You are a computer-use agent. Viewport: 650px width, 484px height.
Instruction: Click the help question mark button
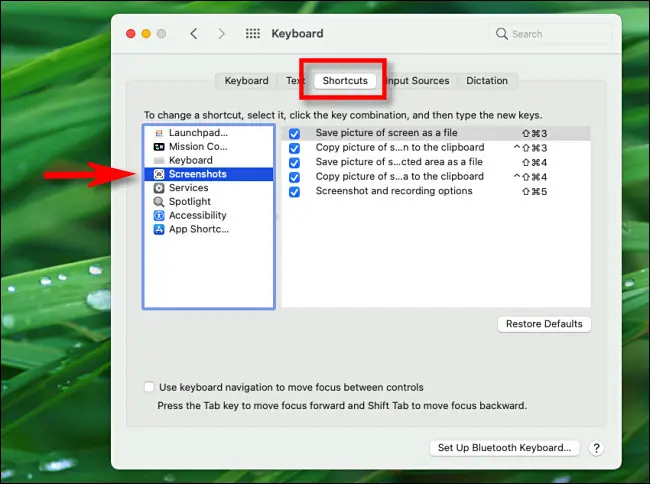tap(596, 448)
